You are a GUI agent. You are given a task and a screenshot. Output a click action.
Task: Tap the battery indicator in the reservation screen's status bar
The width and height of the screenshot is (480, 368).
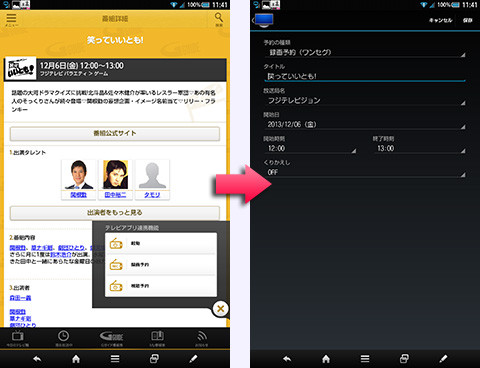(455, 5)
